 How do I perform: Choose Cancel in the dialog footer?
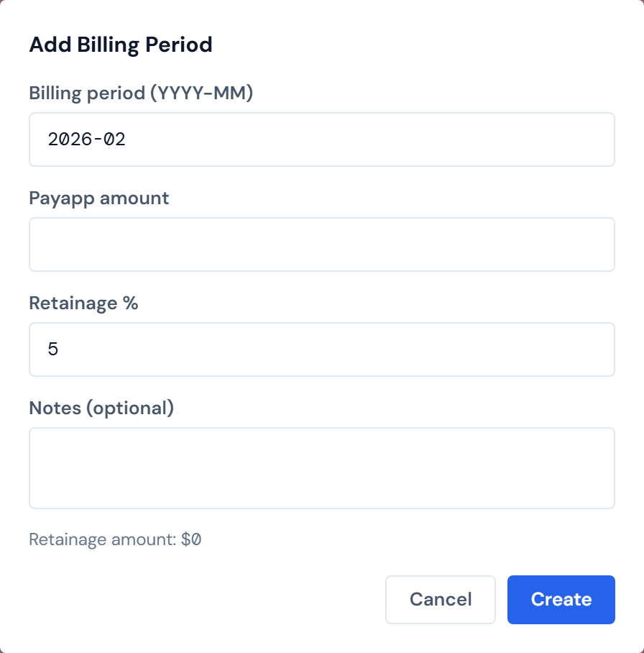tap(440, 599)
